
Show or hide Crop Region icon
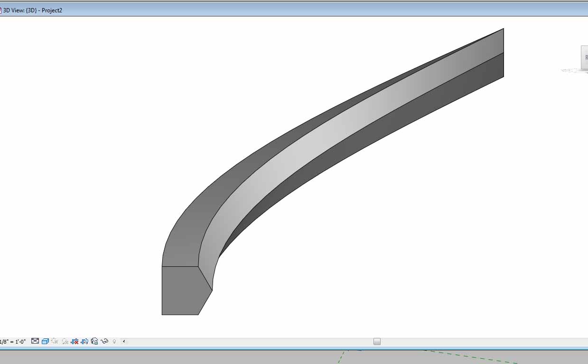[85, 341]
